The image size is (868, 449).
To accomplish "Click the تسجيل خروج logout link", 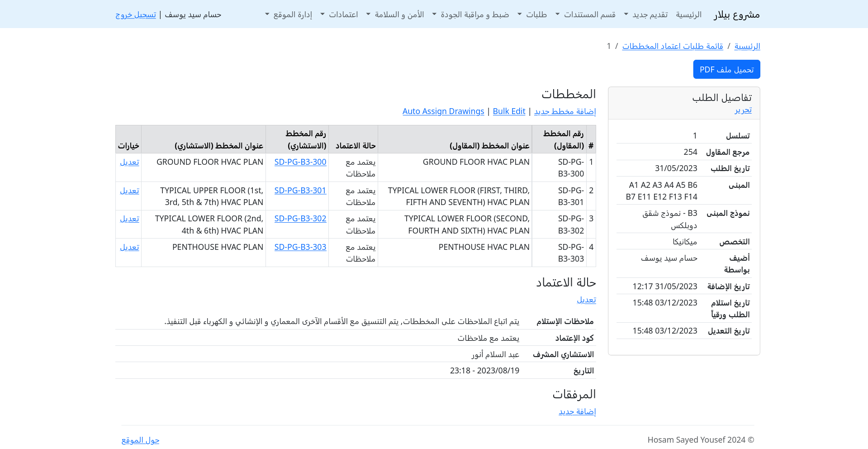I will click(136, 14).
